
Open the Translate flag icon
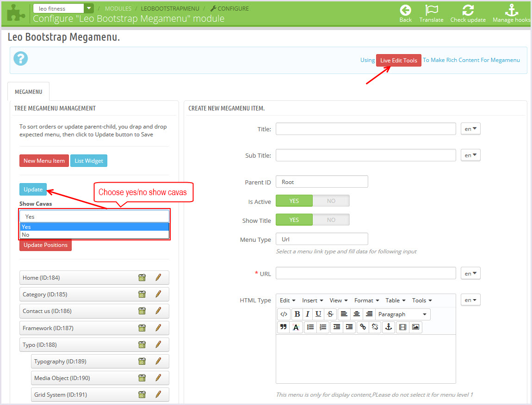(432, 10)
